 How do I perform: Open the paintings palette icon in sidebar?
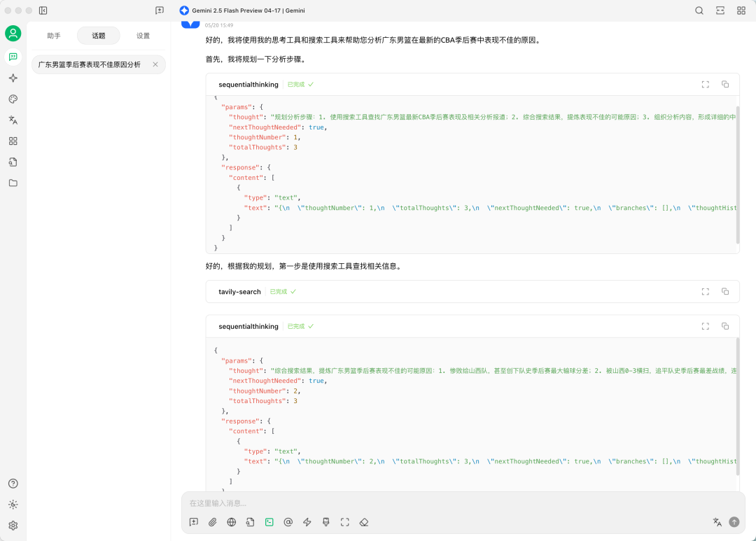click(13, 99)
